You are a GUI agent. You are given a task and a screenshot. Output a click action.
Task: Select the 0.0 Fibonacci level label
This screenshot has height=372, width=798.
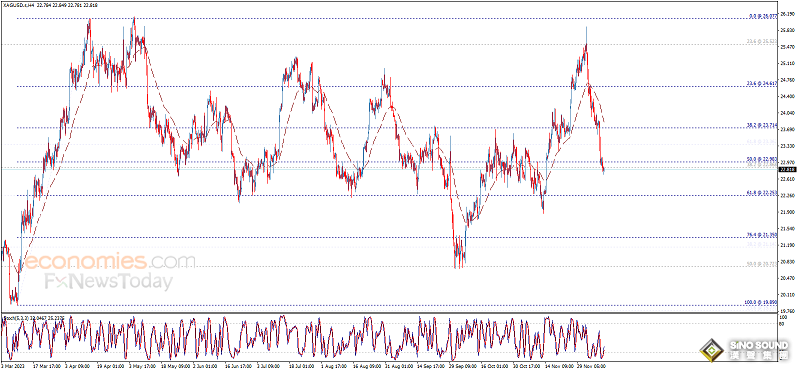[763, 16]
